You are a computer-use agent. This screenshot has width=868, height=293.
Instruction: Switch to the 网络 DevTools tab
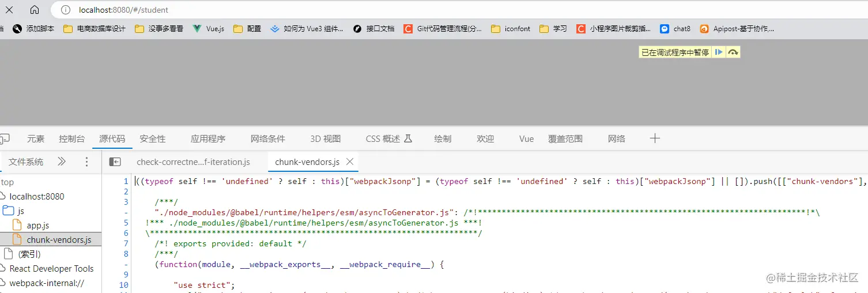point(617,138)
